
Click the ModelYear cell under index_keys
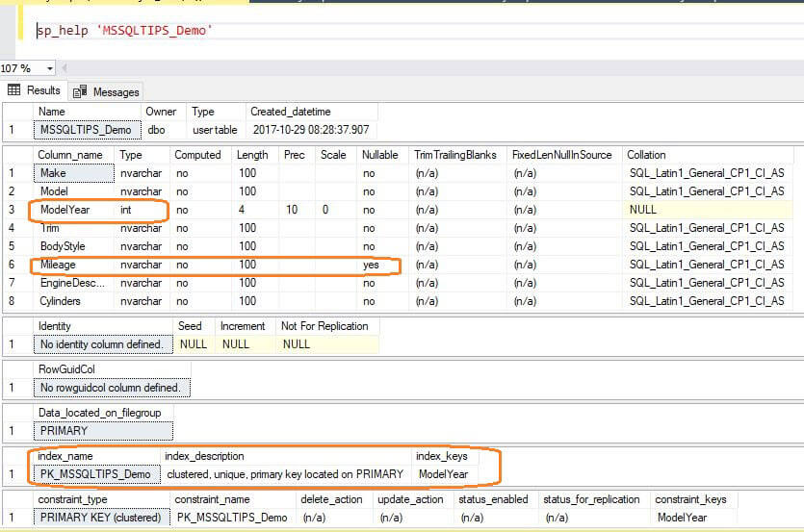click(x=443, y=474)
